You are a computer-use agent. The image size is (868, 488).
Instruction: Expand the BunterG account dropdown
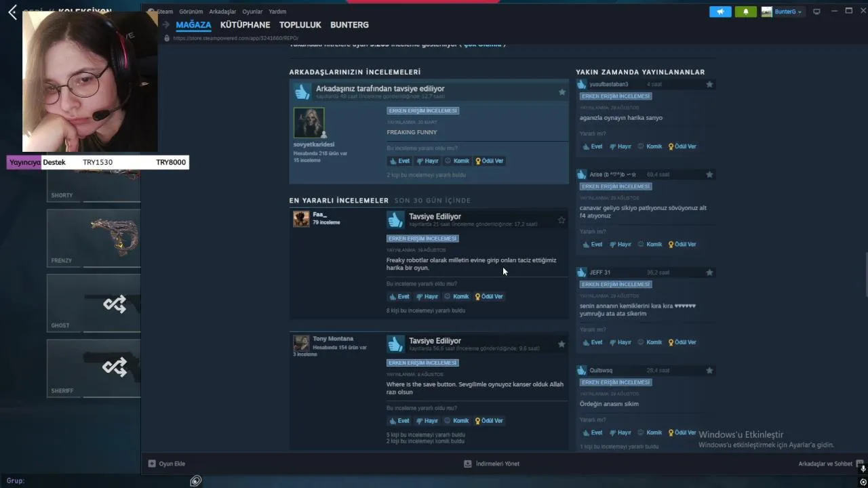(782, 12)
